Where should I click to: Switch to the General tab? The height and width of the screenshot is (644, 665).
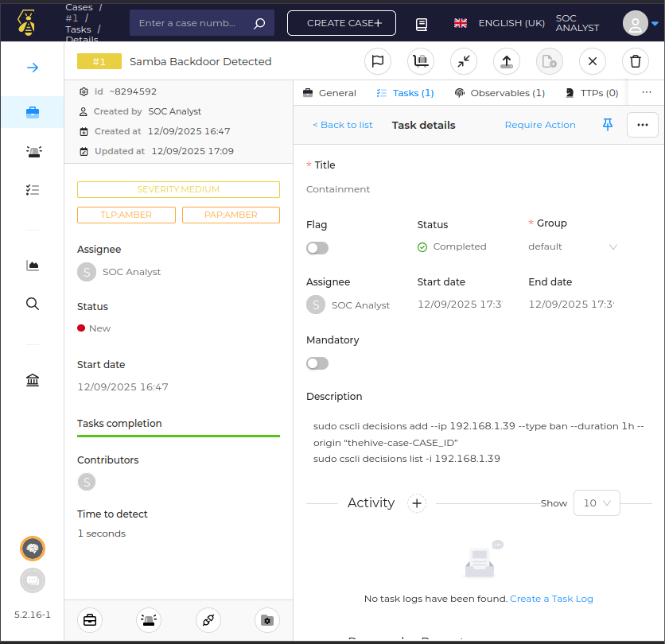(329, 93)
